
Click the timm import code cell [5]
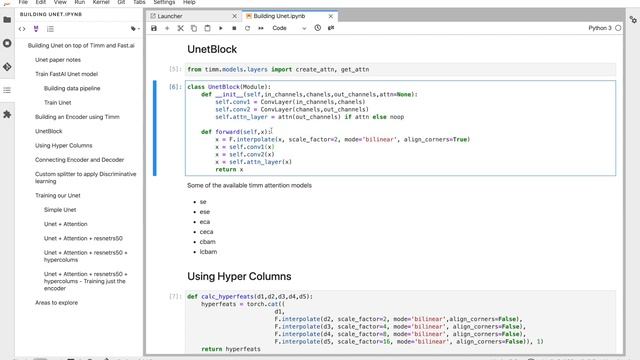point(400,69)
